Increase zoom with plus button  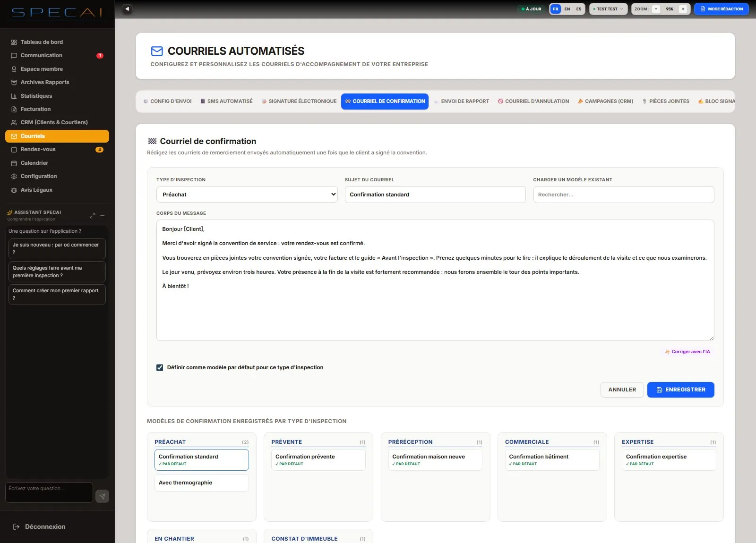[x=683, y=9]
